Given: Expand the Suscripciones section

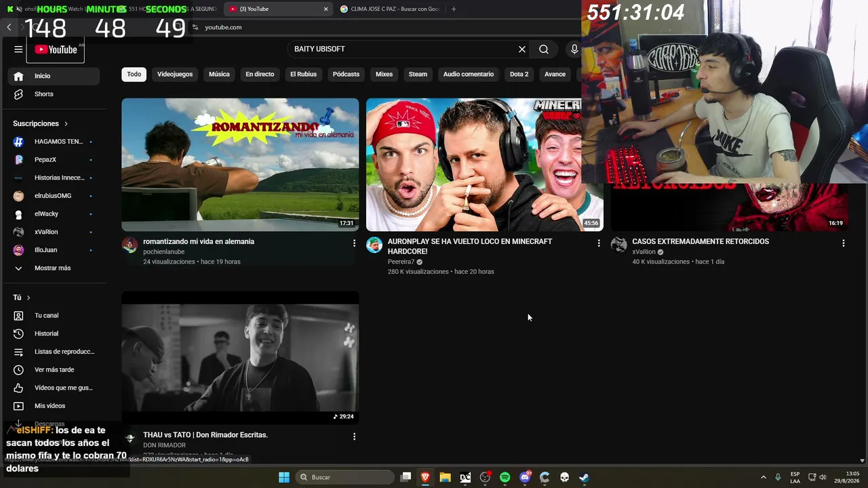Looking at the screenshot, I should pos(41,123).
